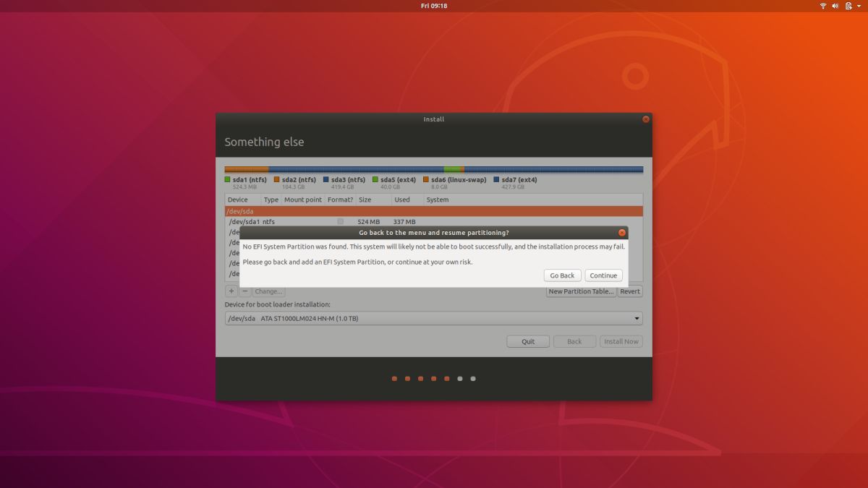Click the sda2 (ntfs) legend color square
This screenshot has width=868, height=488.
coord(276,179)
